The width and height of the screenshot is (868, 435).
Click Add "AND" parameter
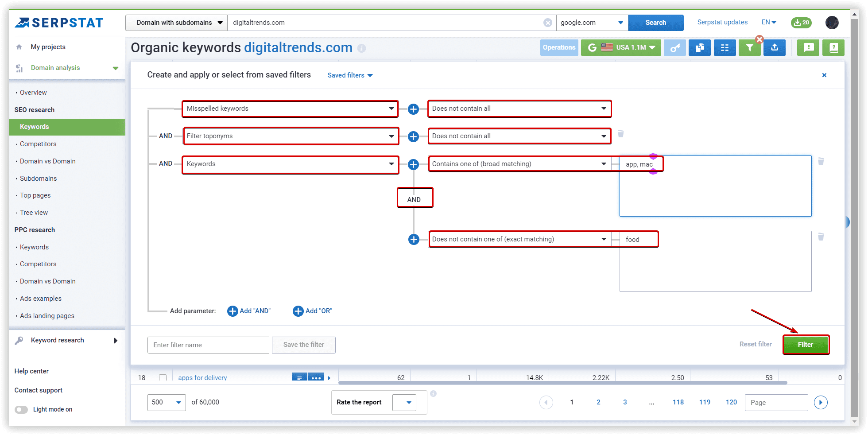249,311
